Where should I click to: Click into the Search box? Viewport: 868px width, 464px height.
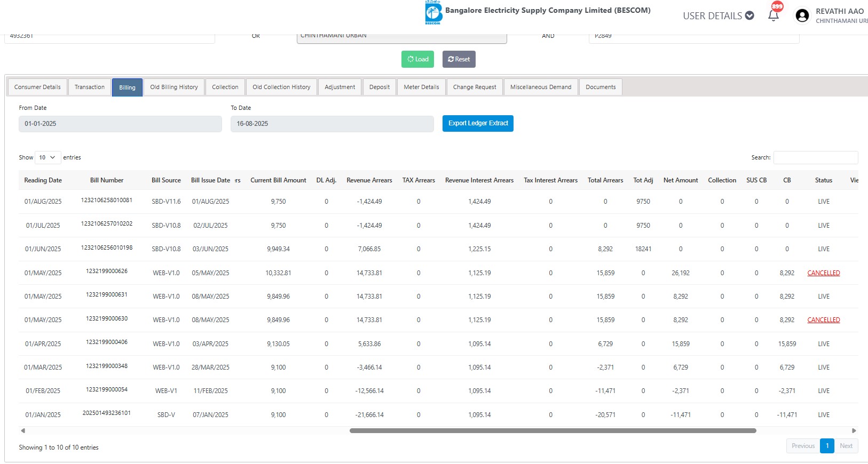[x=815, y=157]
